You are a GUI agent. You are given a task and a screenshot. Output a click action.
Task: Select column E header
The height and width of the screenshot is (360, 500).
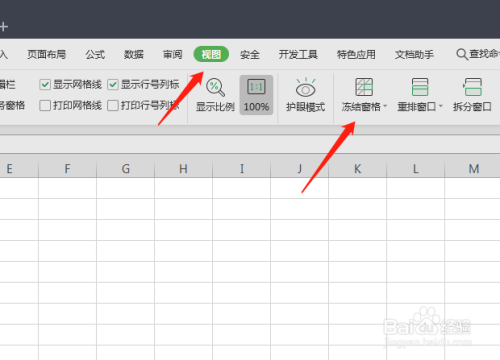pos(19,169)
